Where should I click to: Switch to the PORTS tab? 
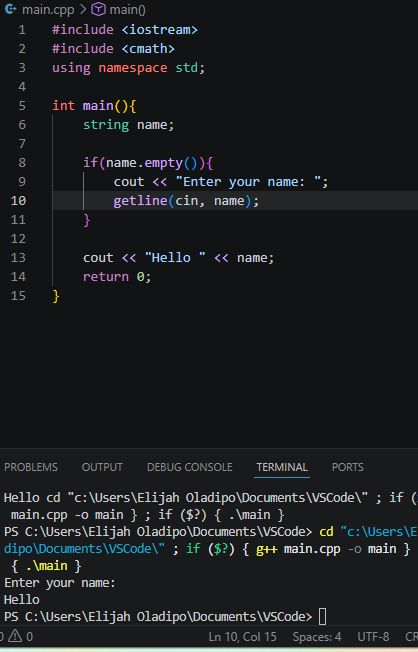pos(348,467)
